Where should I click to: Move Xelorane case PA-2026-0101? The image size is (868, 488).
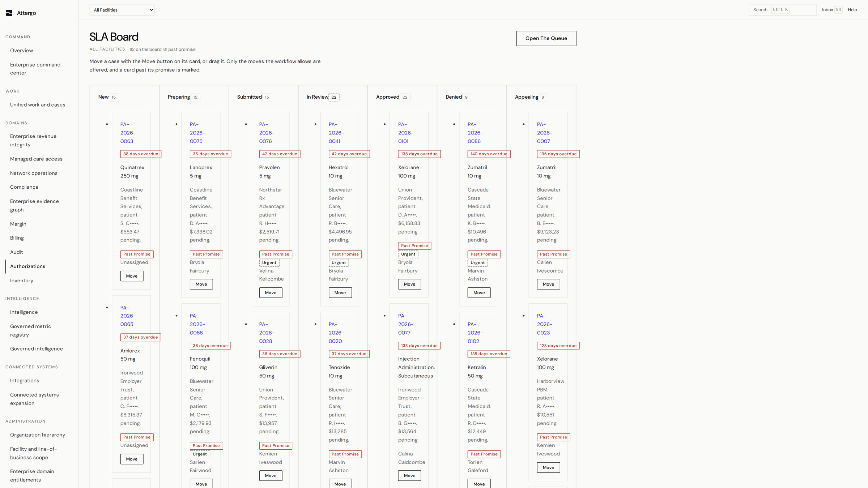(409, 284)
